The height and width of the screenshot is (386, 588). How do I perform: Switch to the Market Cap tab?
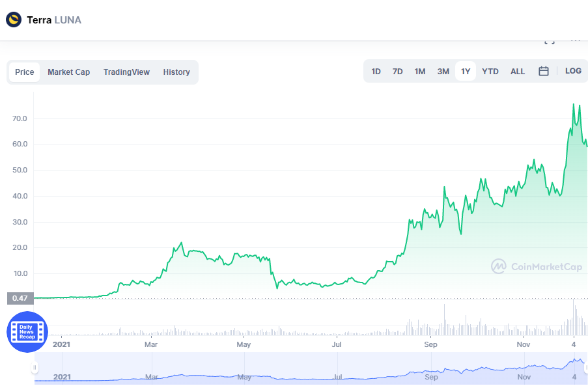tap(68, 72)
